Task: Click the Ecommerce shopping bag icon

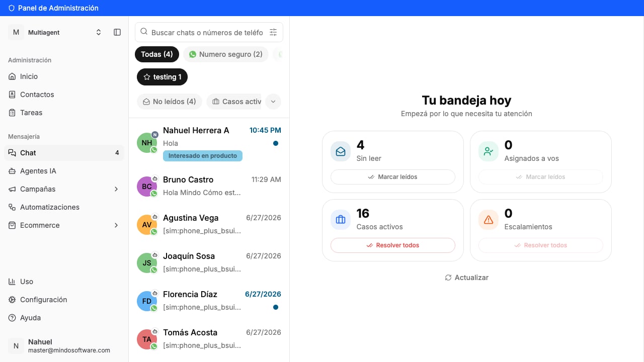Action: coord(12,225)
